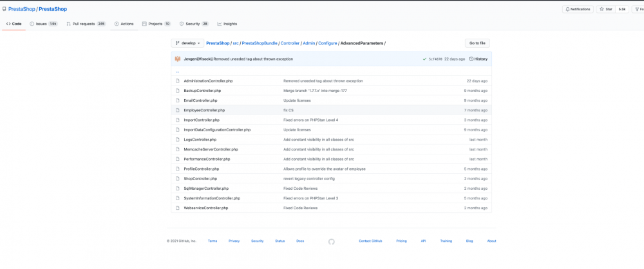Star the PrestaShop repository
The height and width of the screenshot is (269, 644).
[x=605, y=9]
